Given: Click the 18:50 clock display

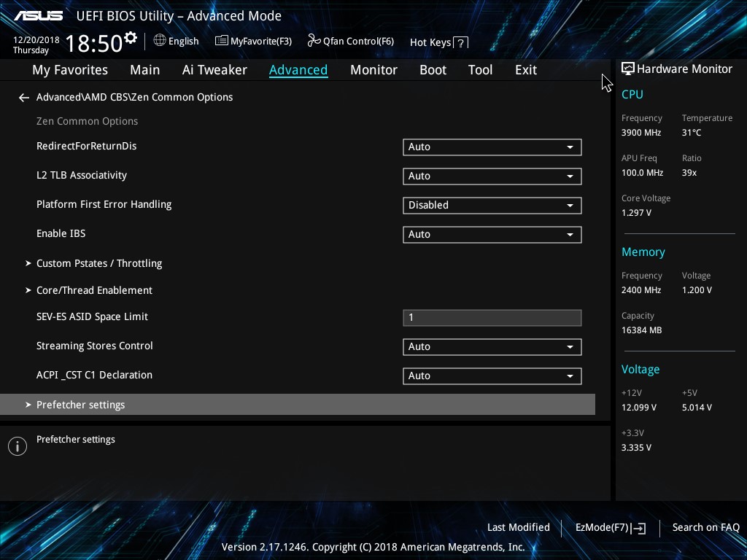Looking at the screenshot, I should 94,43.
